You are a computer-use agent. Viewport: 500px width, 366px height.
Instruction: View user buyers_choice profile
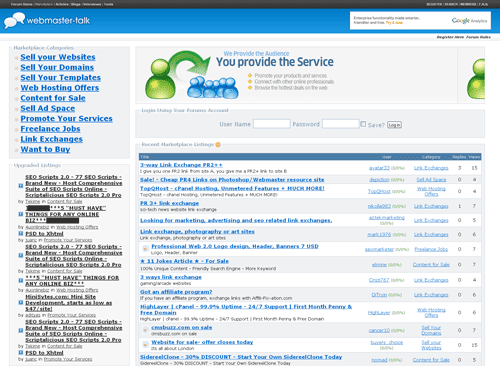(387, 343)
